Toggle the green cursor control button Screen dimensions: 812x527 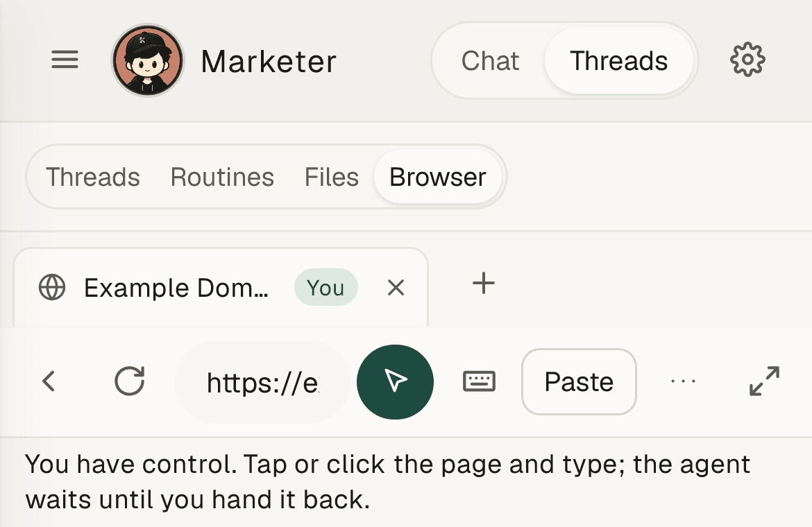click(395, 381)
